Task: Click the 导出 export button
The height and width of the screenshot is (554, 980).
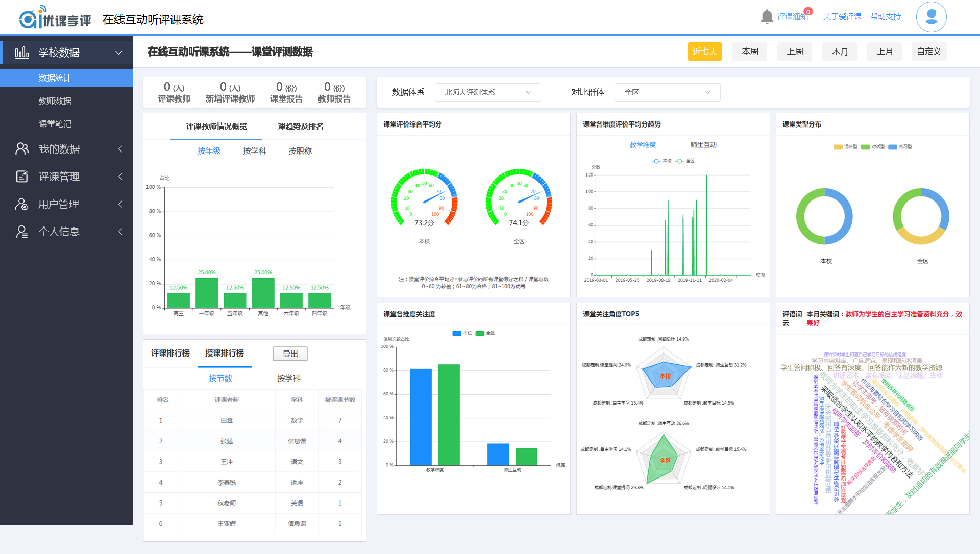Action: (290, 354)
